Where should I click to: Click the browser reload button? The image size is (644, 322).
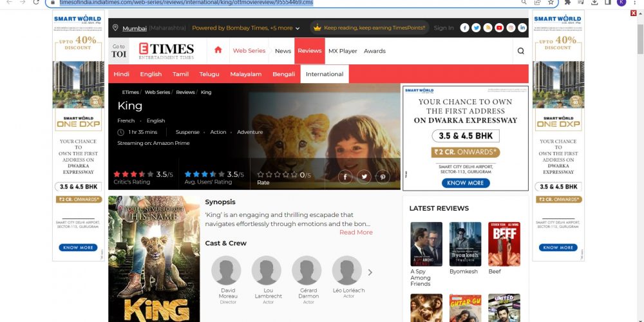tap(36, 2)
